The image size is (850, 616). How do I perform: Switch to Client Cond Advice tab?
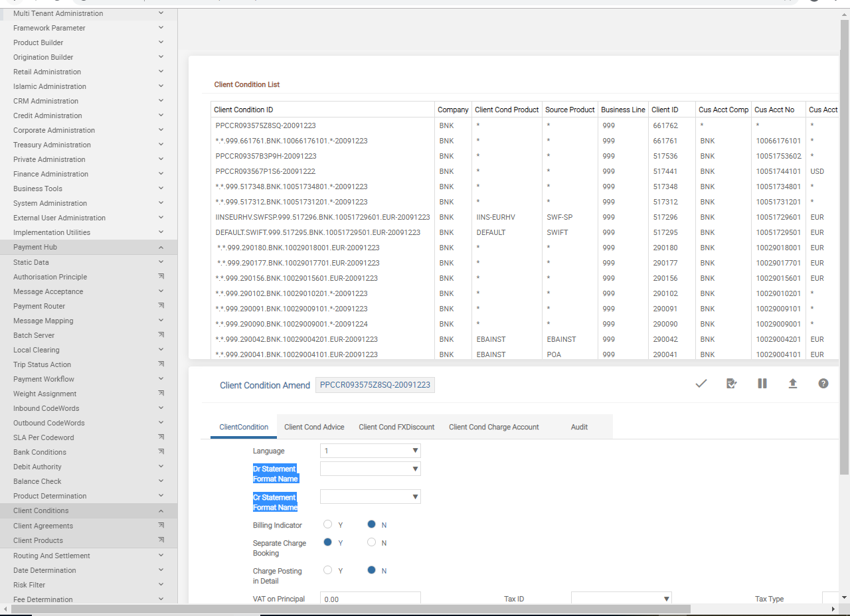(314, 427)
